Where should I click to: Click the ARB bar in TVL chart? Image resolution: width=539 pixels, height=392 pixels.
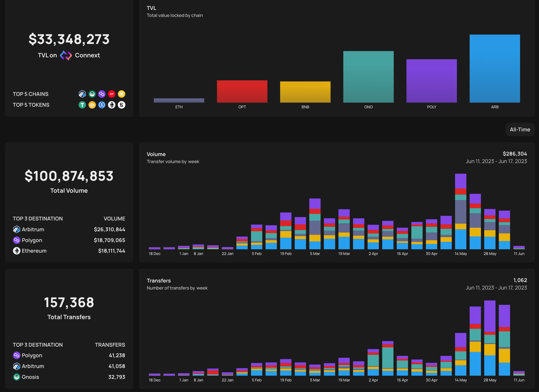pyautogui.click(x=495, y=69)
